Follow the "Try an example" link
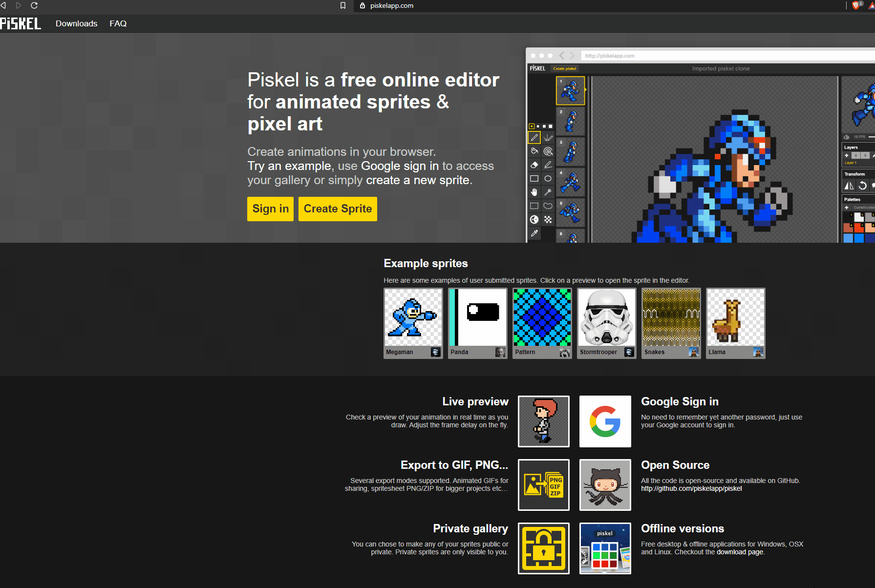 click(290, 166)
